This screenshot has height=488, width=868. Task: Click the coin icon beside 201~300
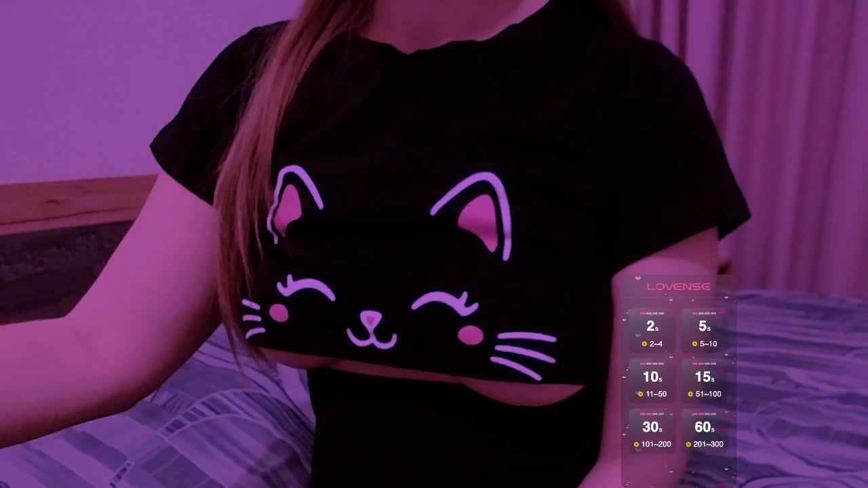click(x=688, y=444)
